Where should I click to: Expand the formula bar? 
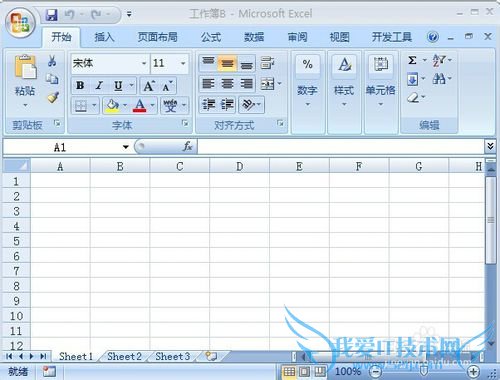tap(490, 146)
